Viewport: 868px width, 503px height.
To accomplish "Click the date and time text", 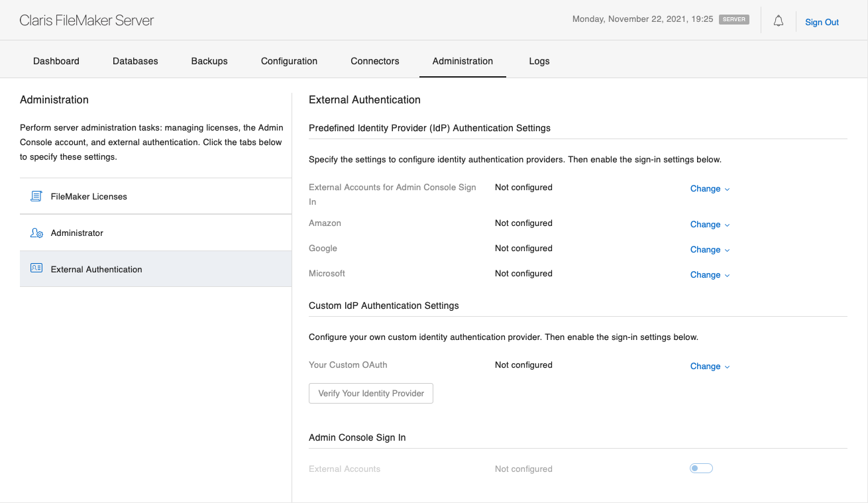I will point(643,19).
